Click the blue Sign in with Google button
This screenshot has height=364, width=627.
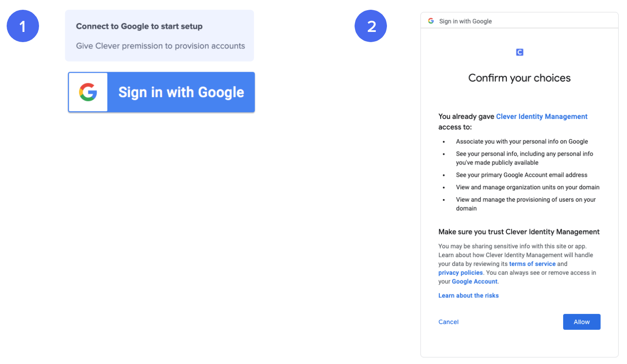pyautogui.click(x=162, y=92)
